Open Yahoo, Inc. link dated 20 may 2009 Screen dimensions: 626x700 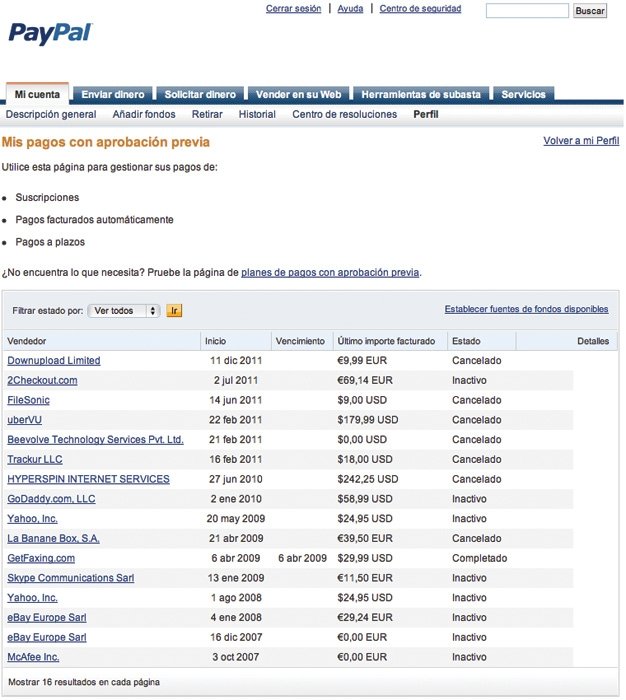32,519
